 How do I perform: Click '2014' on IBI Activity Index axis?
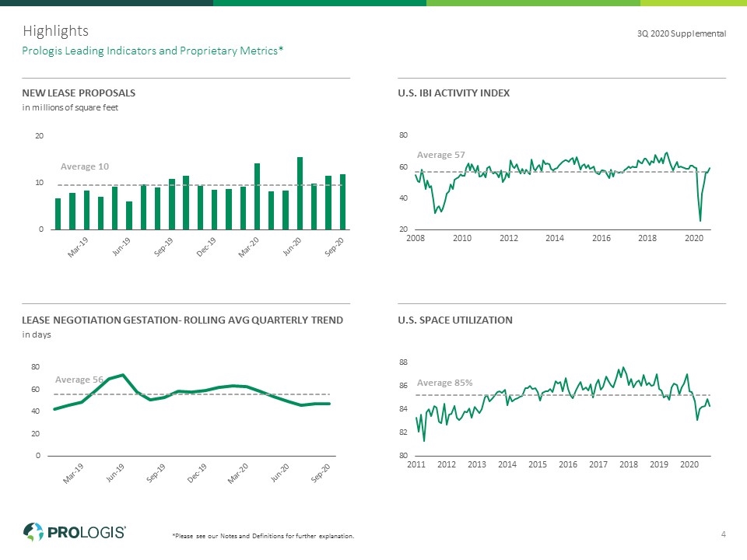(x=555, y=238)
